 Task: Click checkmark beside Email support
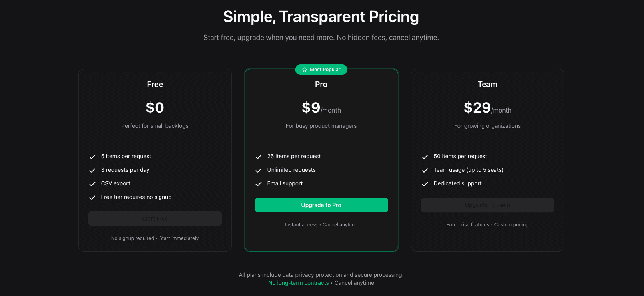pyautogui.click(x=259, y=184)
